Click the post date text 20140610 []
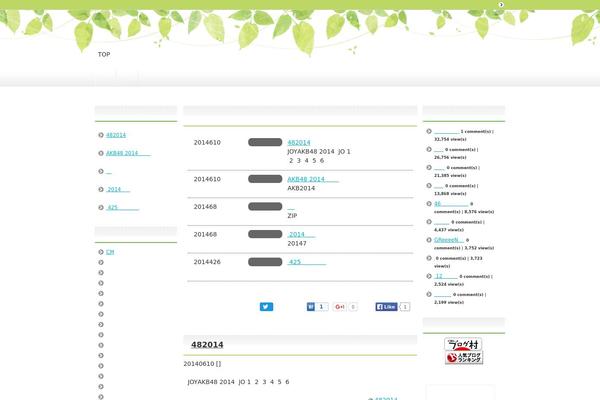The image size is (600, 400). tap(202, 364)
